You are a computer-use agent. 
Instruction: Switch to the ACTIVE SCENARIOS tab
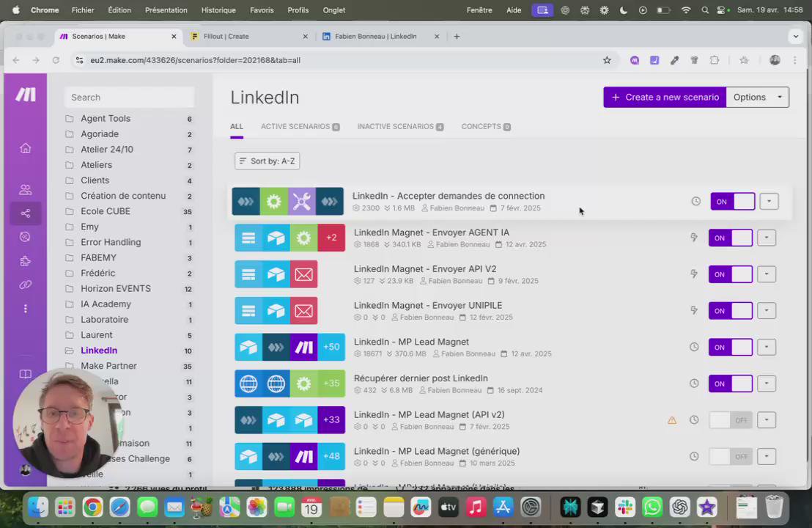[x=300, y=126]
